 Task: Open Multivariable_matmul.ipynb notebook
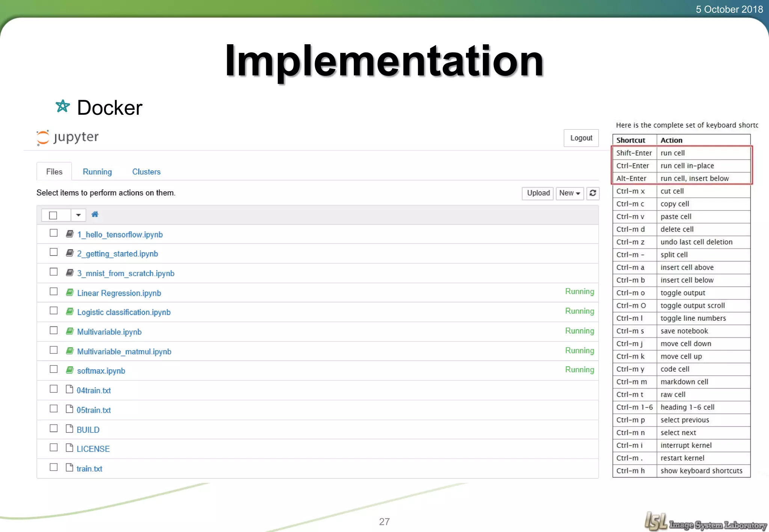tap(124, 352)
